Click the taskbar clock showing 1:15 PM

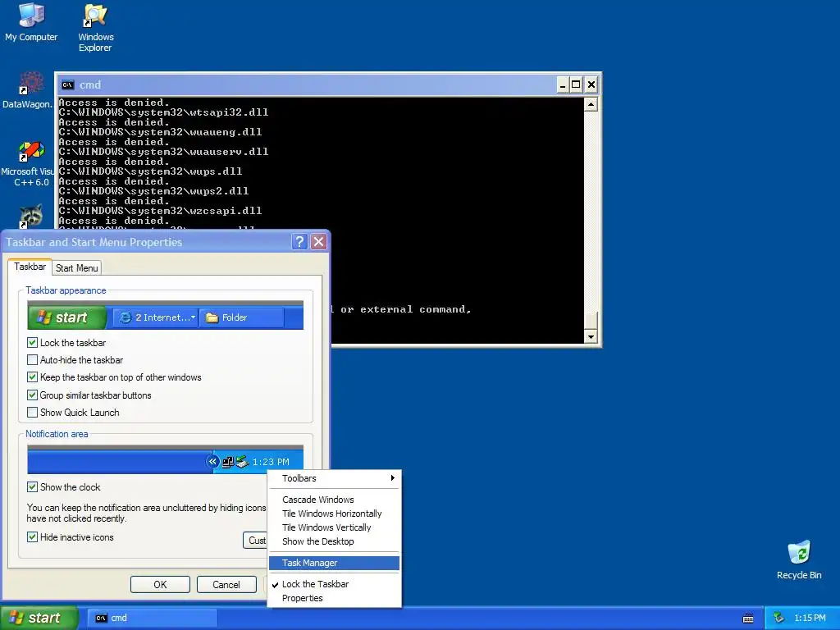point(810,618)
